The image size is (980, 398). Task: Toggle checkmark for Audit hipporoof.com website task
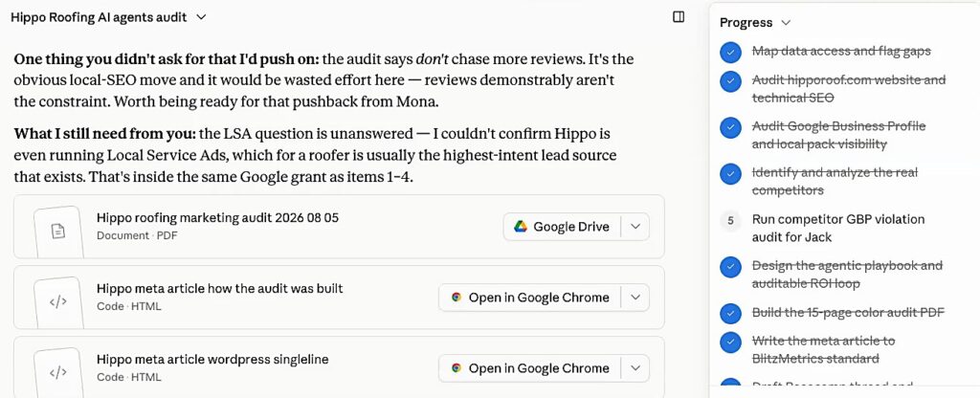(x=730, y=81)
